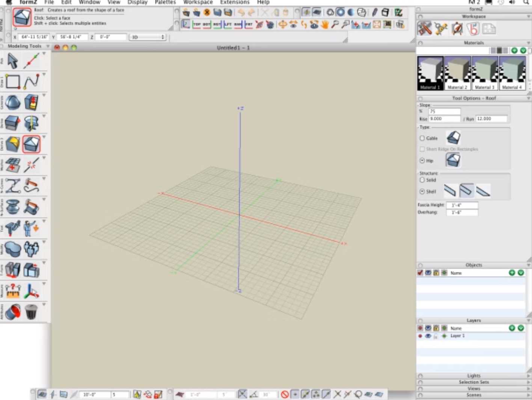Click the left shell alignment option

pos(449,191)
